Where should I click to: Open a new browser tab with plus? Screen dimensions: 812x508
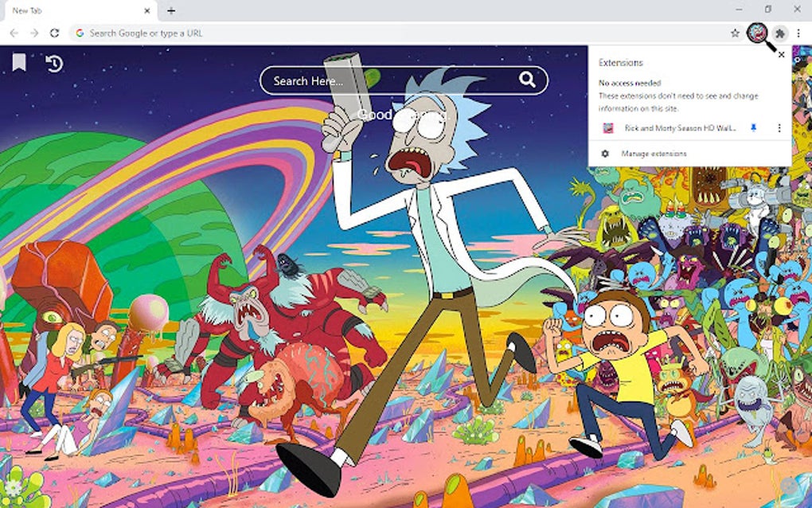pos(171,10)
